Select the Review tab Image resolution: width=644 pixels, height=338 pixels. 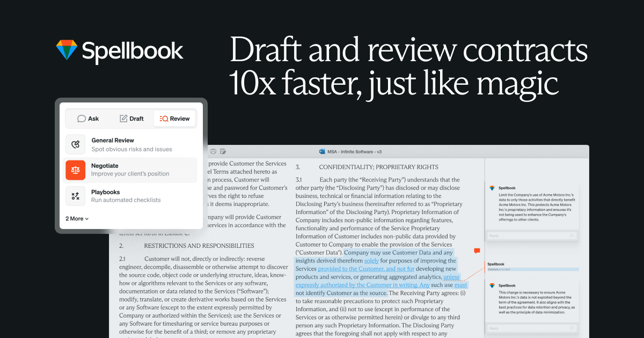click(174, 119)
